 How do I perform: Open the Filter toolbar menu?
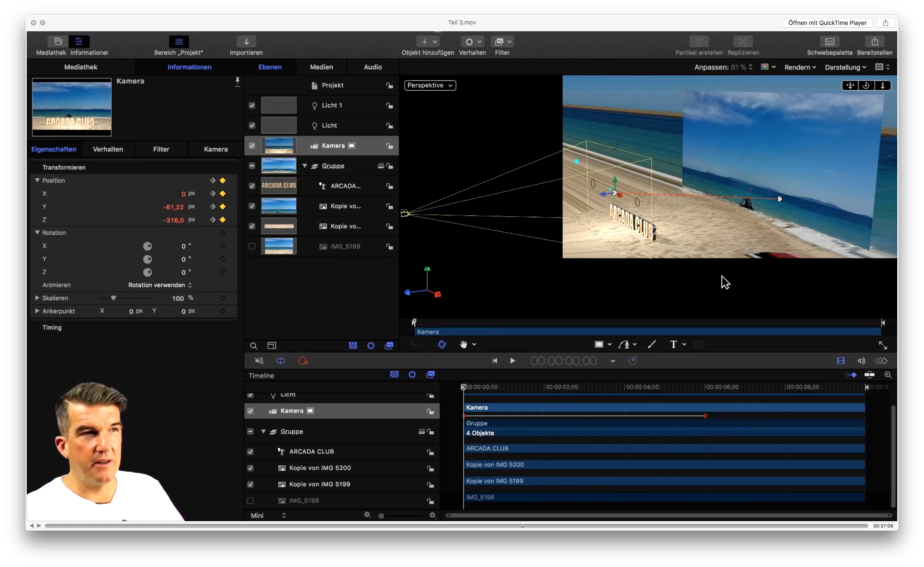pyautogui.click(x=502, y=42)
